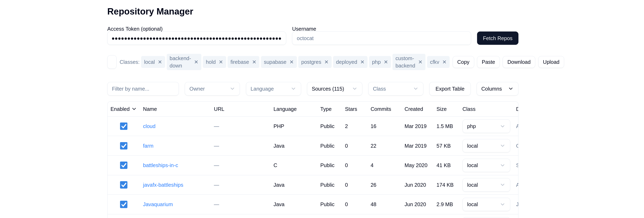644x218 pixels.
Task: Remove the 'deployed' class tag
Action: [362, 62]
